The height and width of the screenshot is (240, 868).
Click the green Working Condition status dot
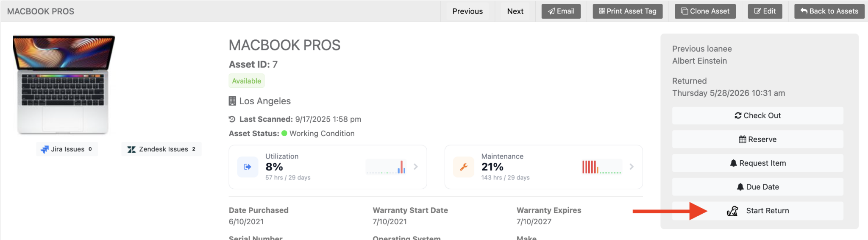284,133
